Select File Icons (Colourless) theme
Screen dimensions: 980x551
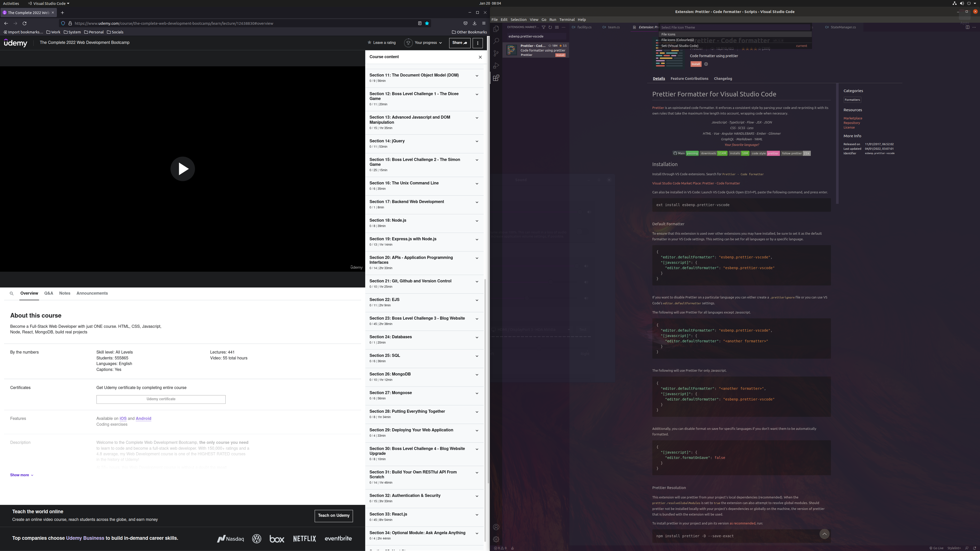click(x=735, y=40)
